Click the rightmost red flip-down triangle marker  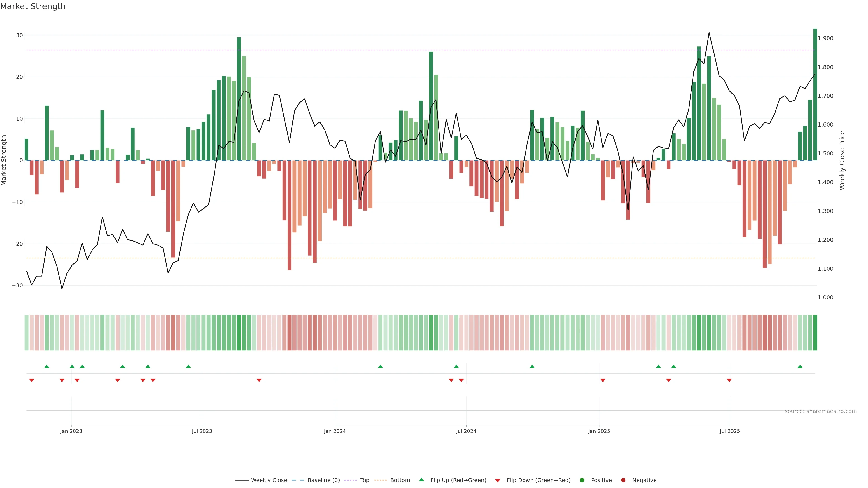click(x=729, y=380)
